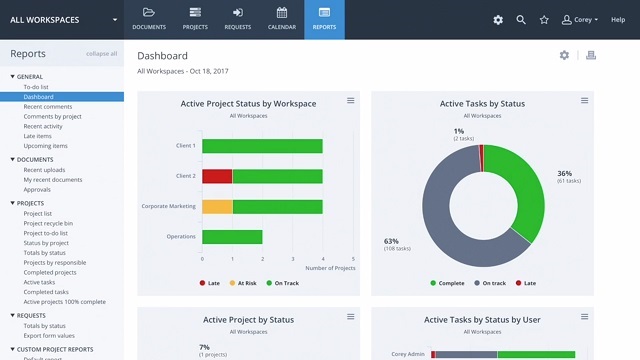The width and height of the screenshot is (640, 360).
Task: Open the All Workspaces dropdown
Action: [62, 20]
